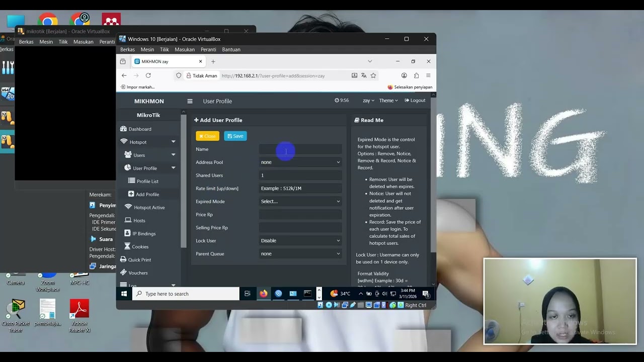Open Adobe Reader XI desktop shortcut
The height and width of the screenshot is (362, 644).
click(x=79, y=316)
